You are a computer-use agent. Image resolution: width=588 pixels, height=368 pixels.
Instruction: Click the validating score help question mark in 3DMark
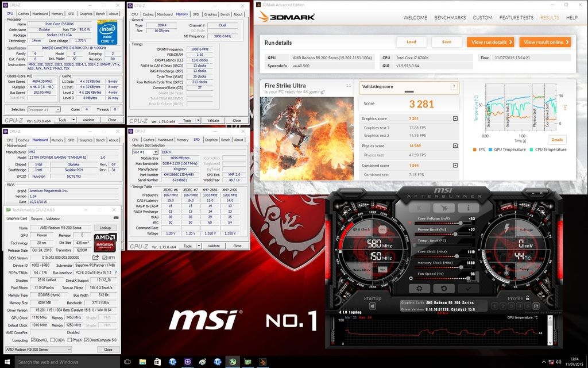pos(454,87)
